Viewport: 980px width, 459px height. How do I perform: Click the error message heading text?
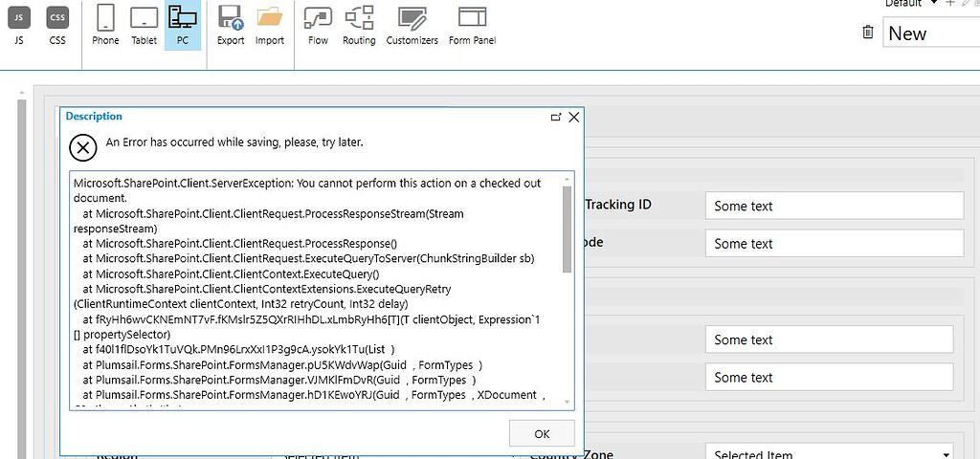234,142
